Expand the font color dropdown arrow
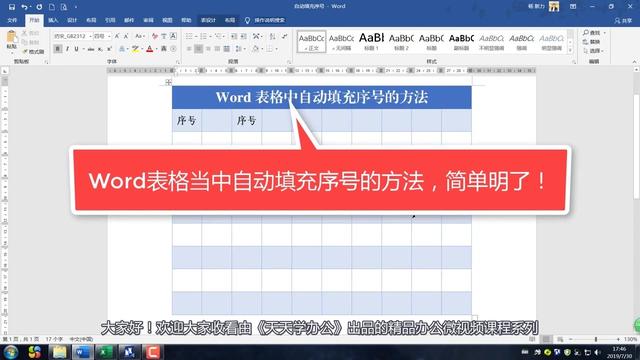The height and width of the screenshot is (360, 640). [156, 49]
